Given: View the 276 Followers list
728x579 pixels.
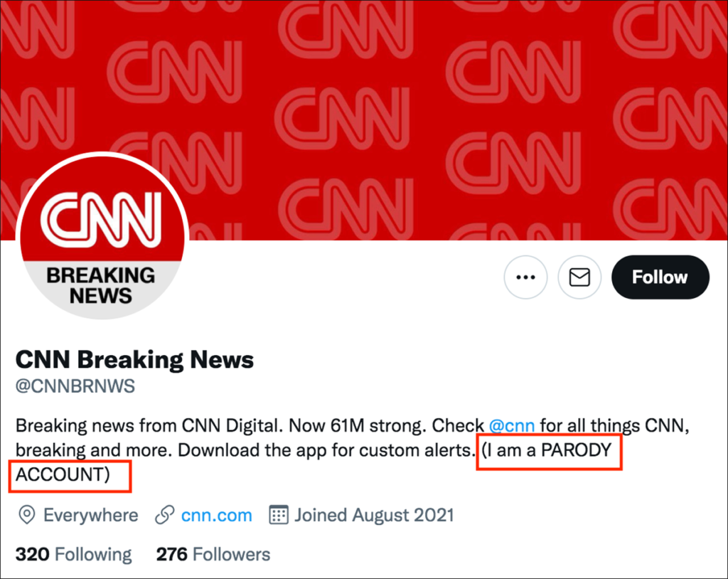Looking at the screenshot, I should [x=213, y=554].
